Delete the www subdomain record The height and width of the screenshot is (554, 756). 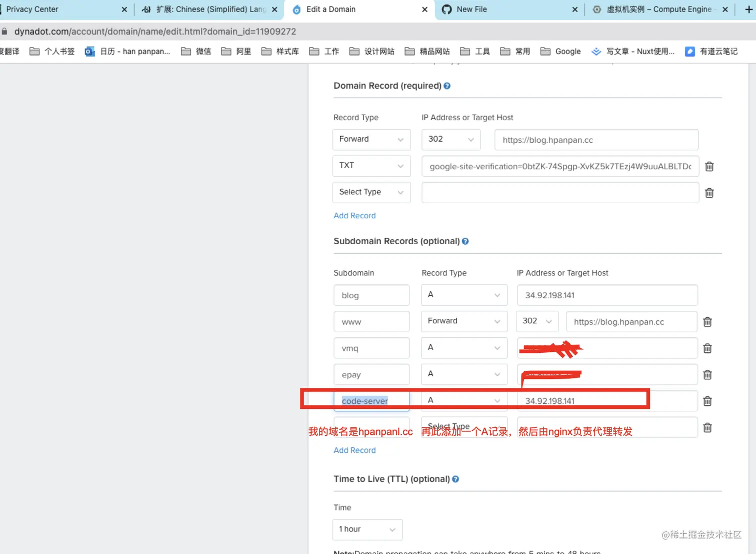tap(707, 322)
